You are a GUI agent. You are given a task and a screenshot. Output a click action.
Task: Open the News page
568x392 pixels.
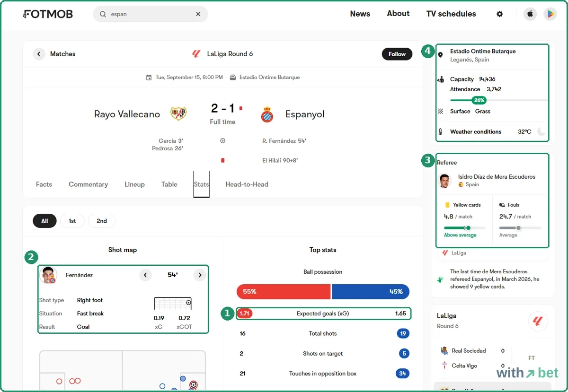(360, 14)
